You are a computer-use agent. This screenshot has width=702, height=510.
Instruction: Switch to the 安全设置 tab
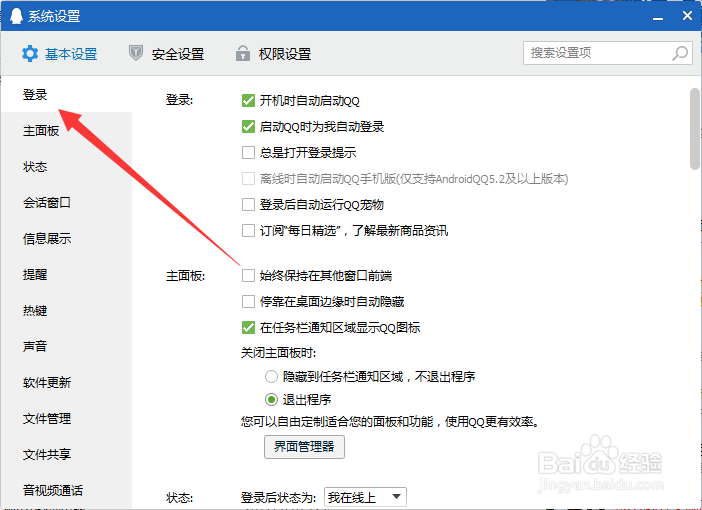tap(167, 54)
